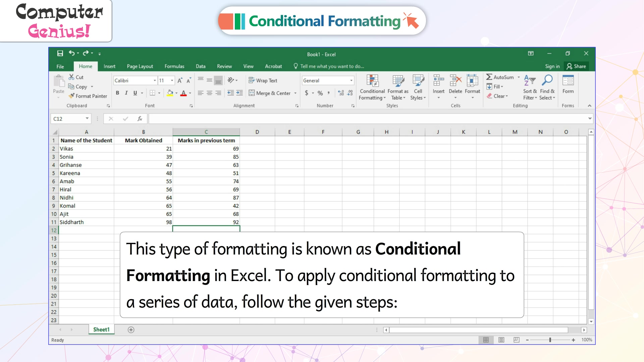Screen dimensions: 644x362
Task: Increase indent of cell content
Action: tap(239, 93)
